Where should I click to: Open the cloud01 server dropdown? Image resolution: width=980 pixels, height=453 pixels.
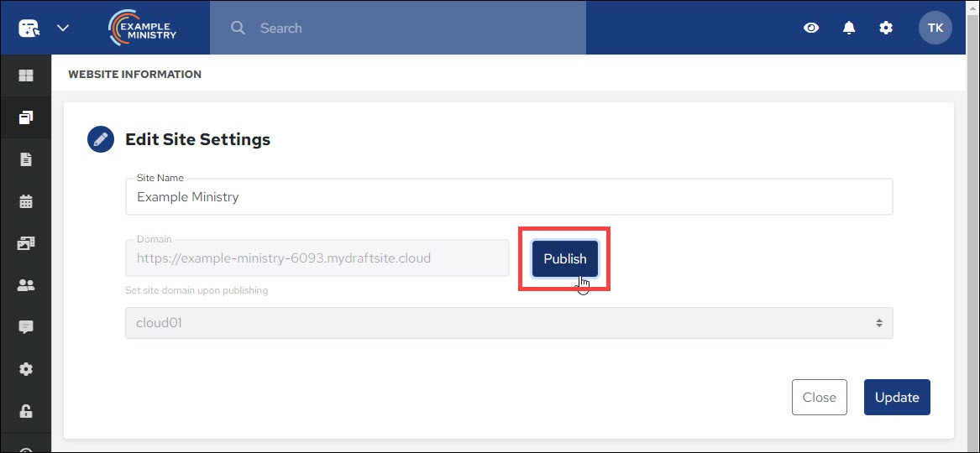click(x=508, y=323)
